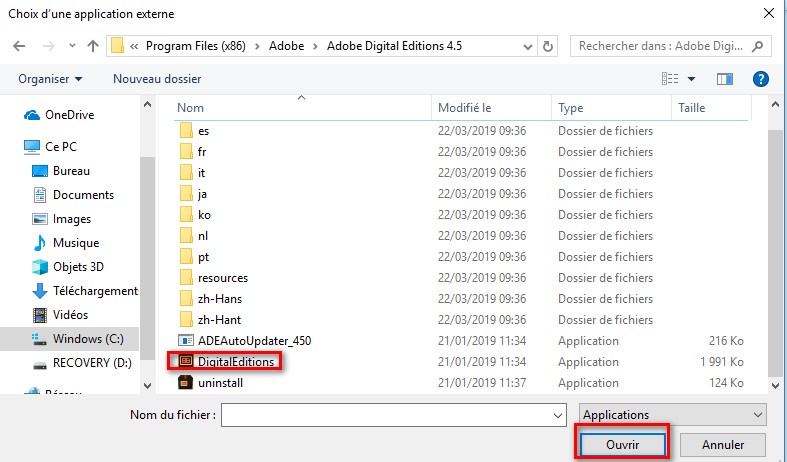The width and height of the screenshot is (787, 462).
Task: Click the Ouvrir button
Action: pyautogui.click(x=621, y=443)
